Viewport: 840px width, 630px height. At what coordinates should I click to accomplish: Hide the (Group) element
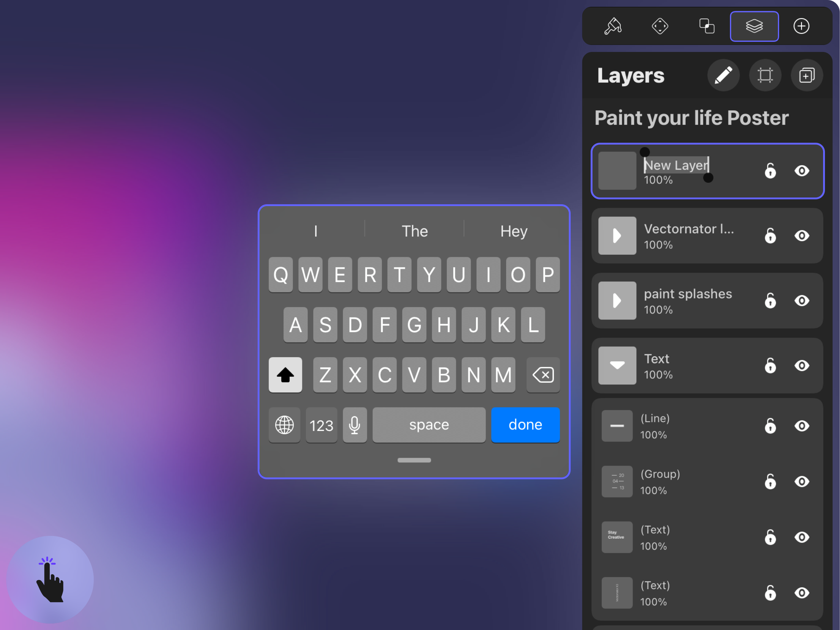(x=802, y=482)
